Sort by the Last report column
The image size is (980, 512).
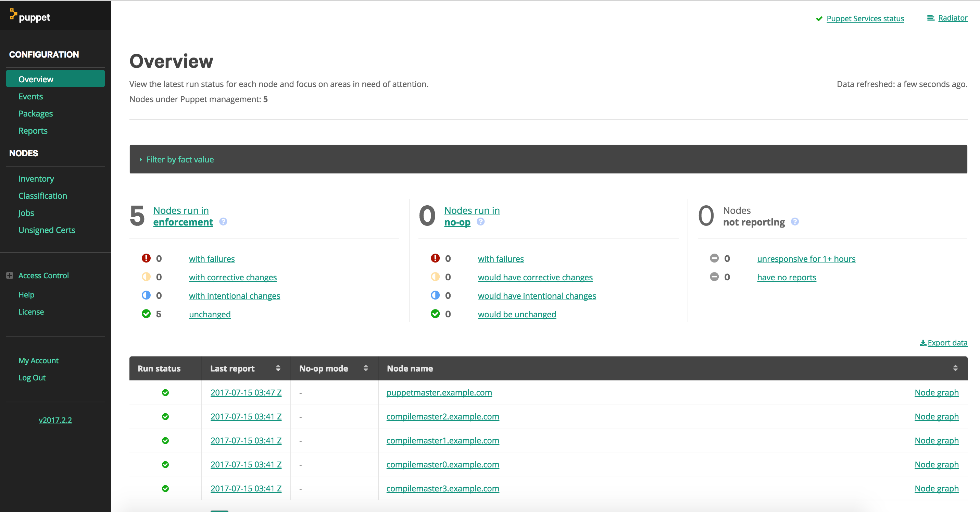click(278, 368)
